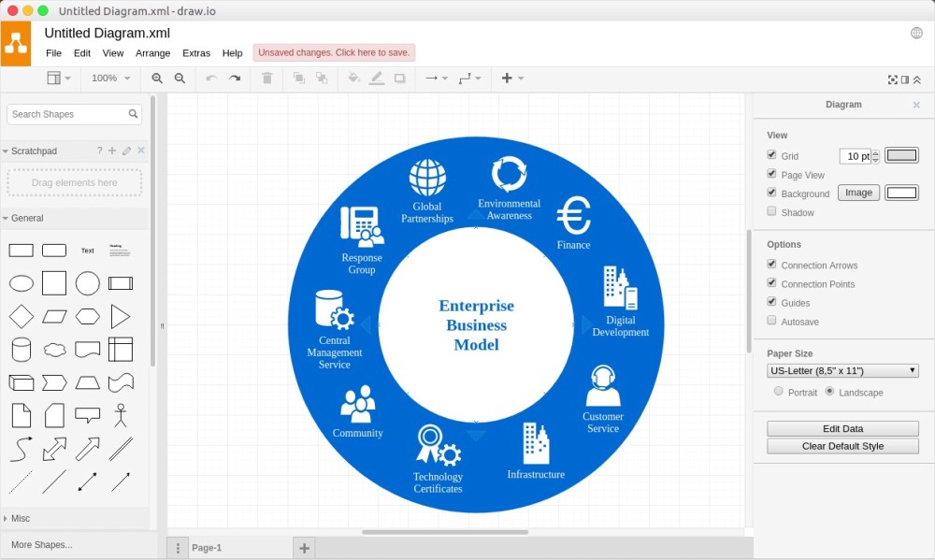Turn off Connection Arrows option

tap(772, 265)
